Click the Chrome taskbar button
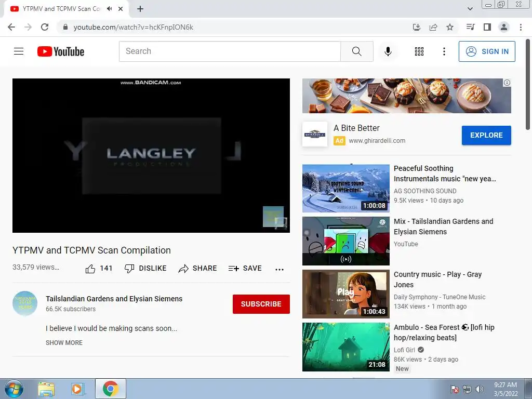The width and height of the screenshot is (532, 399). [x=111, y=389]
